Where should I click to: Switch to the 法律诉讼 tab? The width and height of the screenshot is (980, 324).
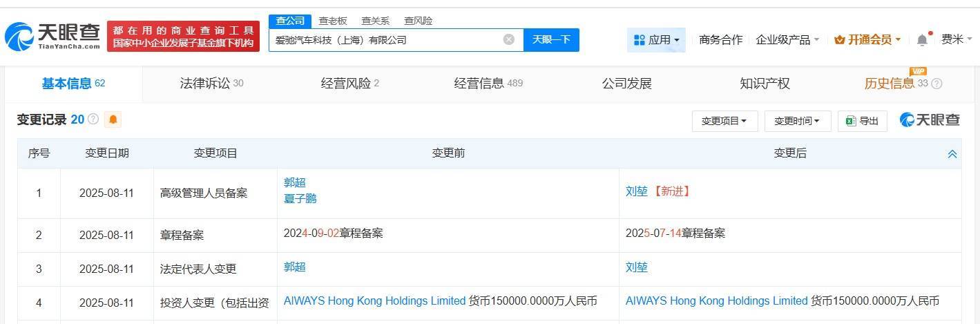pos(211,84)
